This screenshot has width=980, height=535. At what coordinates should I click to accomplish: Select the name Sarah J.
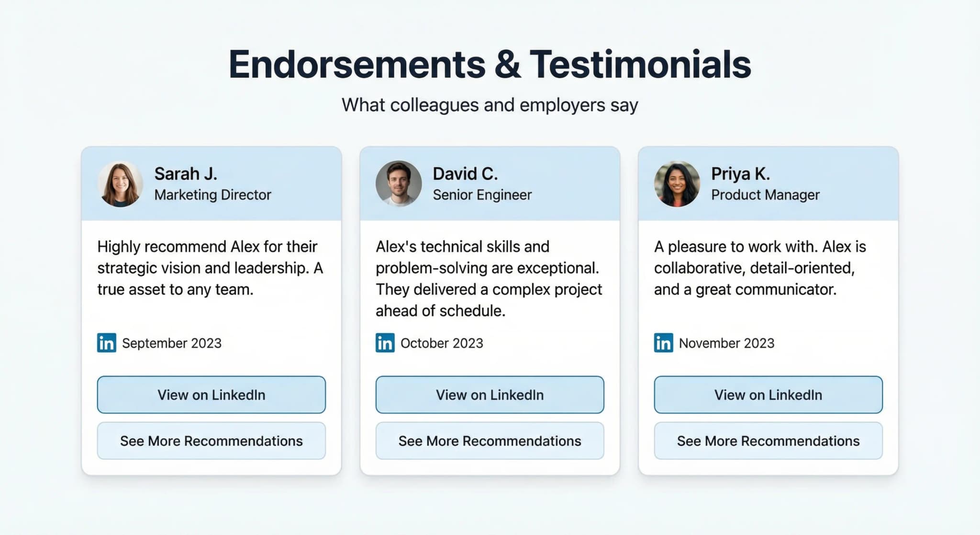pyautogui.click(x=186, y=174)
